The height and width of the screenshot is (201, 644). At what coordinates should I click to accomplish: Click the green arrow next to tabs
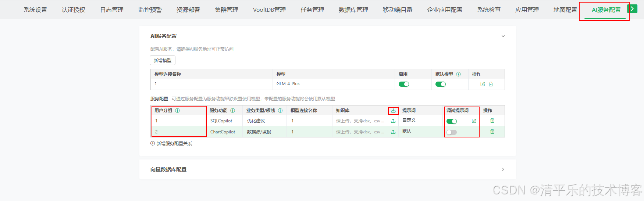[x=632, y=8]
